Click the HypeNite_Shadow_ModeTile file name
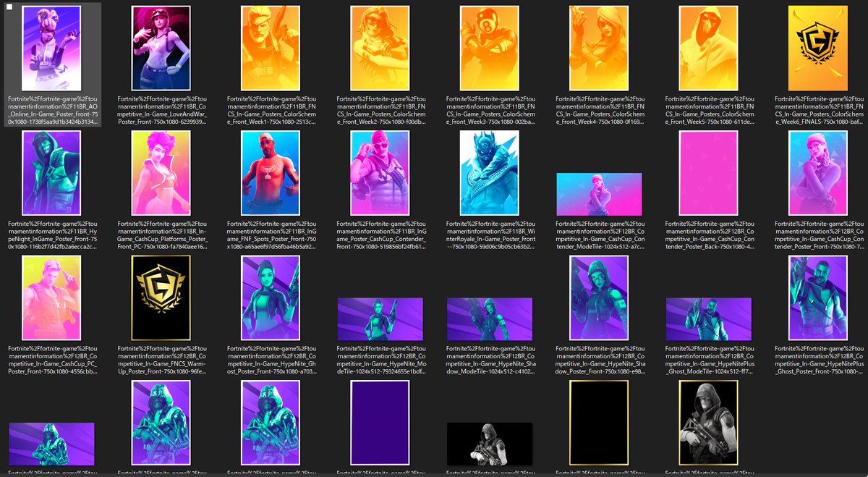Image resolution: width=868 pixels, height=477 pixels. coord(490,361)
